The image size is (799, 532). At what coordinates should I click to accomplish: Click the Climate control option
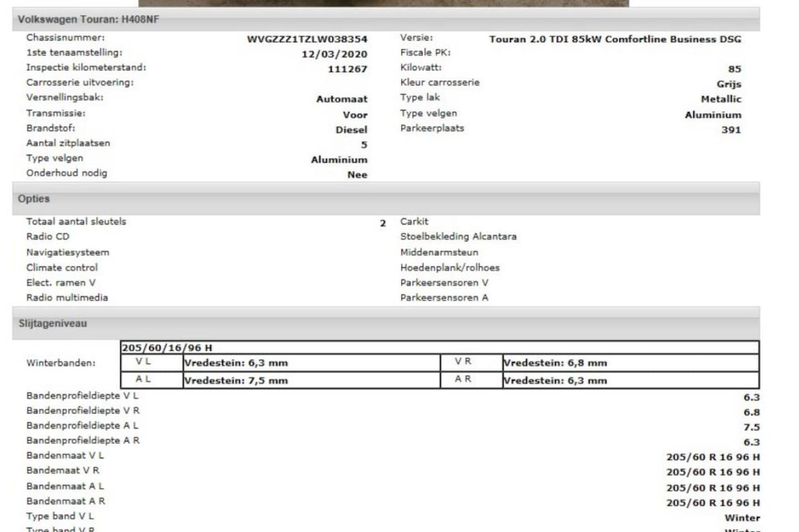pos(62,268)
